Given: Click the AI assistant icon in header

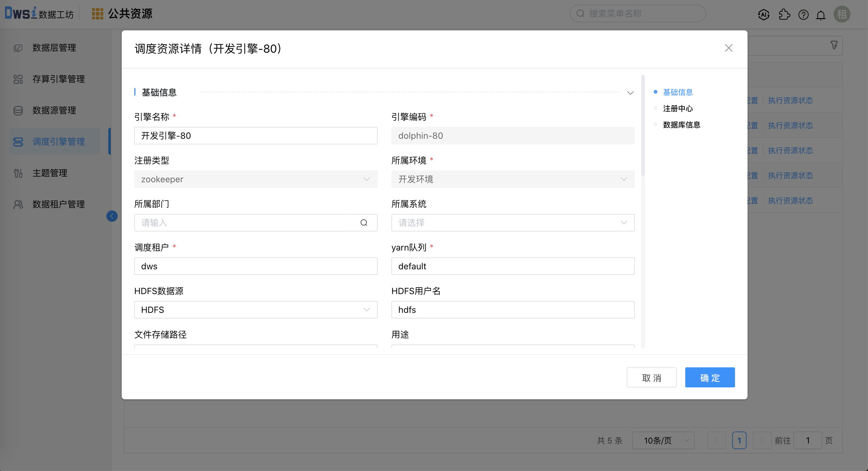Looking at the screenshot, I should pos(763,14).
